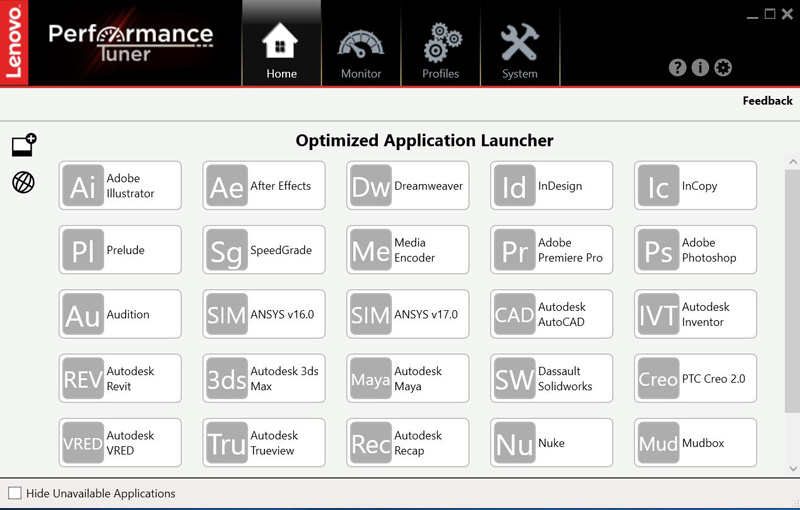Close the Performance Tuner window
The height and width of the screenshot is (510, 800).
coord(787,14)
